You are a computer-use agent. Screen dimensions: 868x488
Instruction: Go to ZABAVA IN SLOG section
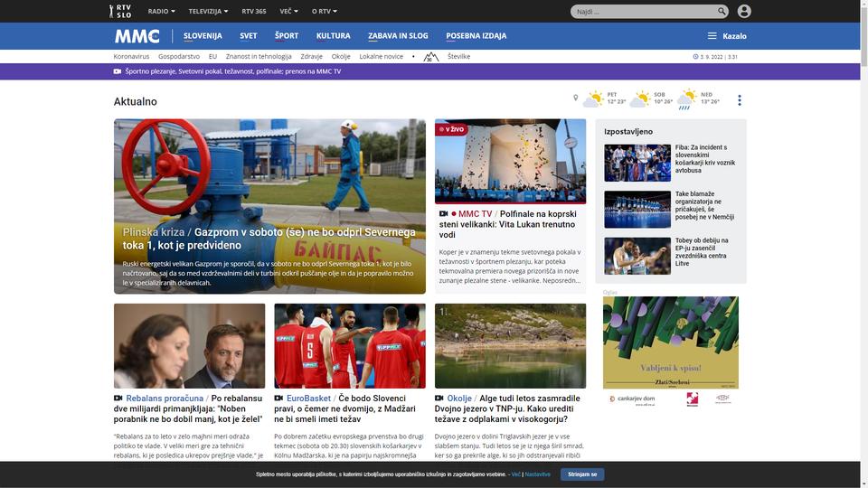click(398, 36)
